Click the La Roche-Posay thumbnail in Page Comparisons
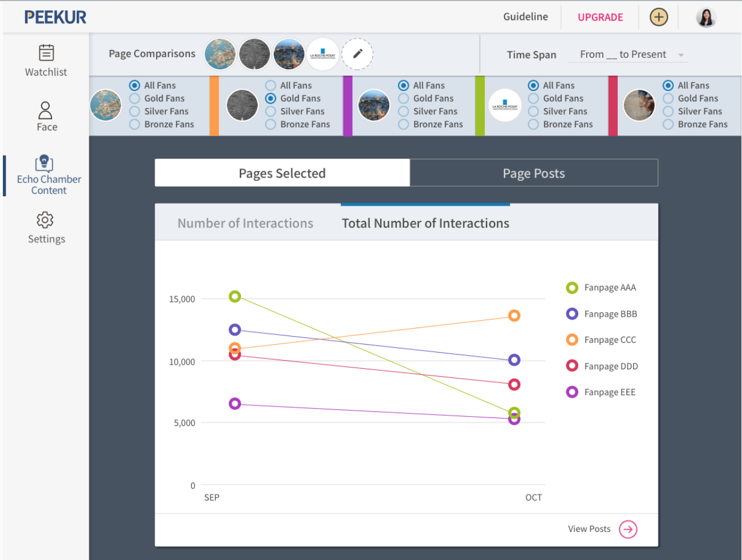742x560 pixels. pos(323,54)
